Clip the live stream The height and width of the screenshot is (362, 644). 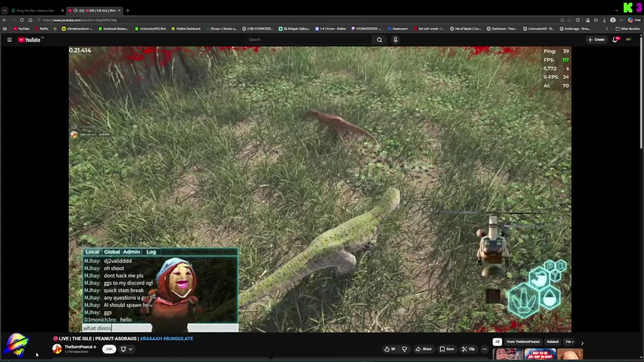click(x=468, y=349)
